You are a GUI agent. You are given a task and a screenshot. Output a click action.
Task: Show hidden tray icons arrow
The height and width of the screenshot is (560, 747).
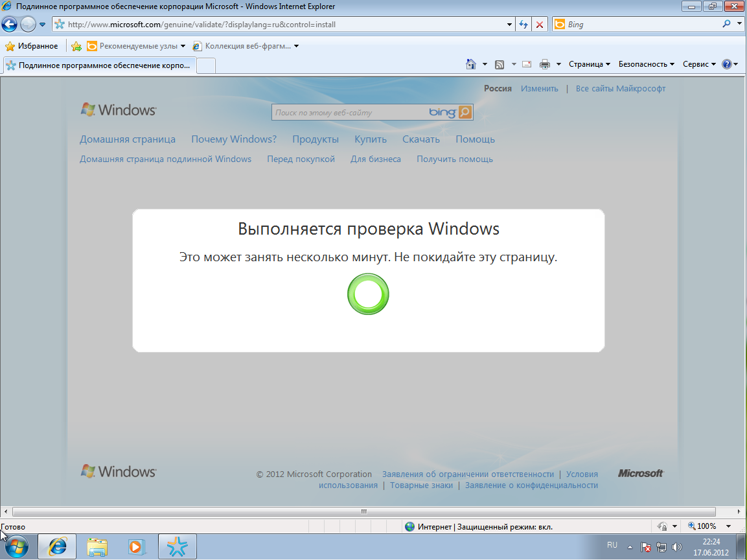pos(630,547)
